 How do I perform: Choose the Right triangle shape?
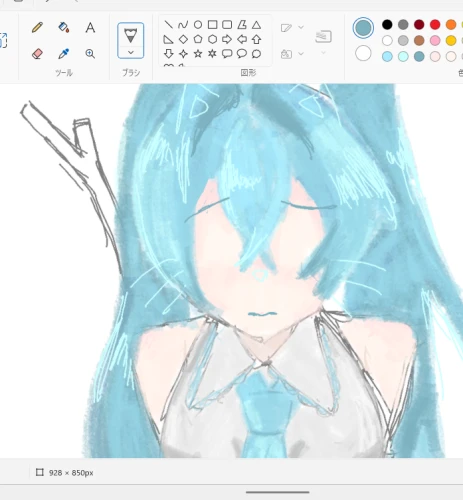[169, 39]
